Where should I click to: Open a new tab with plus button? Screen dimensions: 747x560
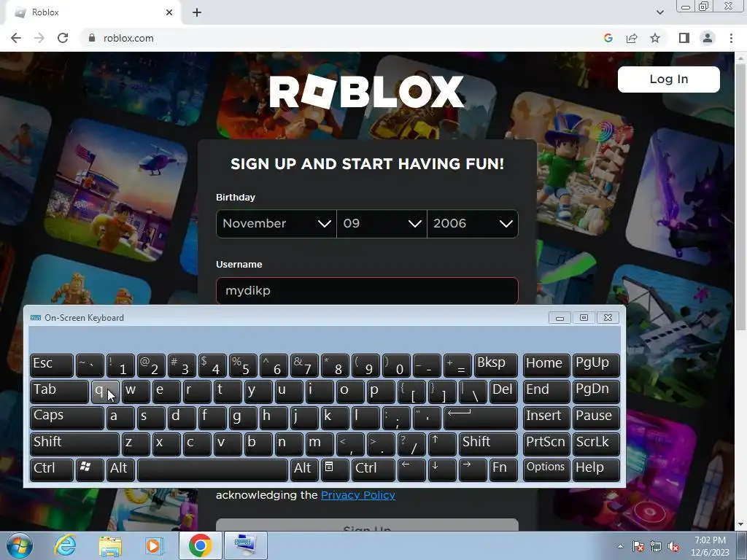(x=197, y=12)
